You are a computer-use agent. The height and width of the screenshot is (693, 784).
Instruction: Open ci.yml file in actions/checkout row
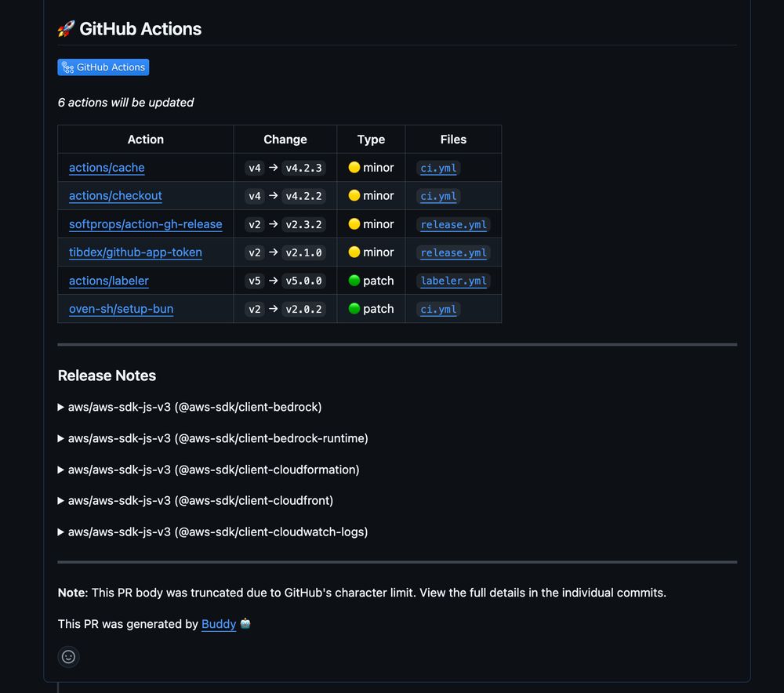[438, 196]
